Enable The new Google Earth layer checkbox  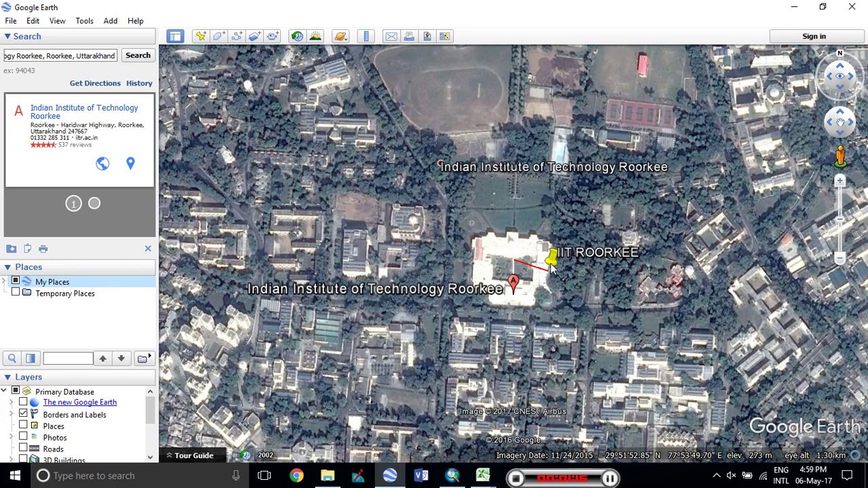pos(23,402)
